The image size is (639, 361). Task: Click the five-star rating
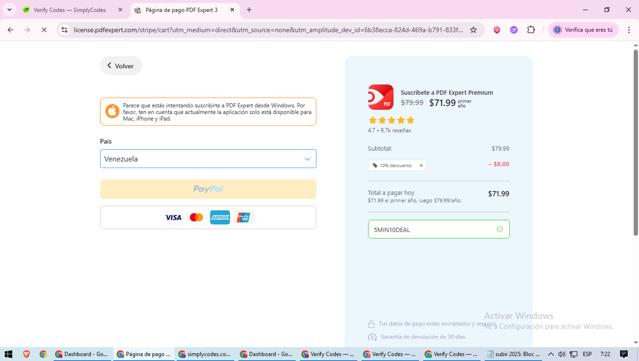pos(391,120)
